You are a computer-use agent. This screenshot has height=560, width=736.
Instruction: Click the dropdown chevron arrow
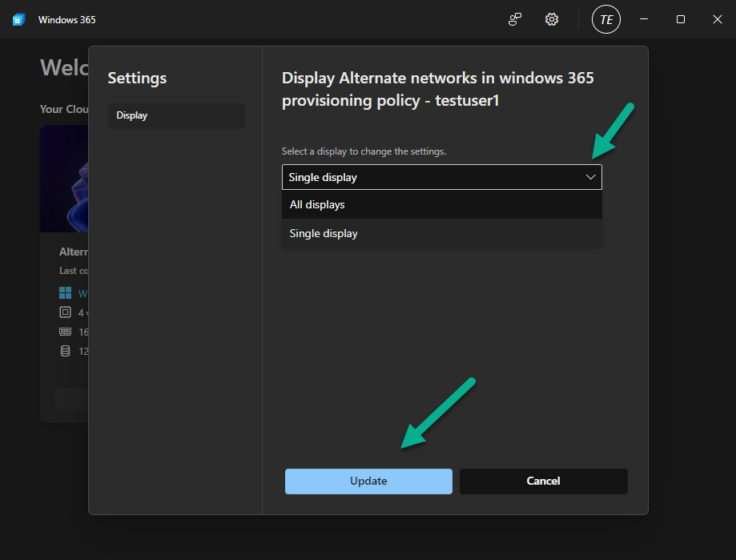click(x=590, y=177)
